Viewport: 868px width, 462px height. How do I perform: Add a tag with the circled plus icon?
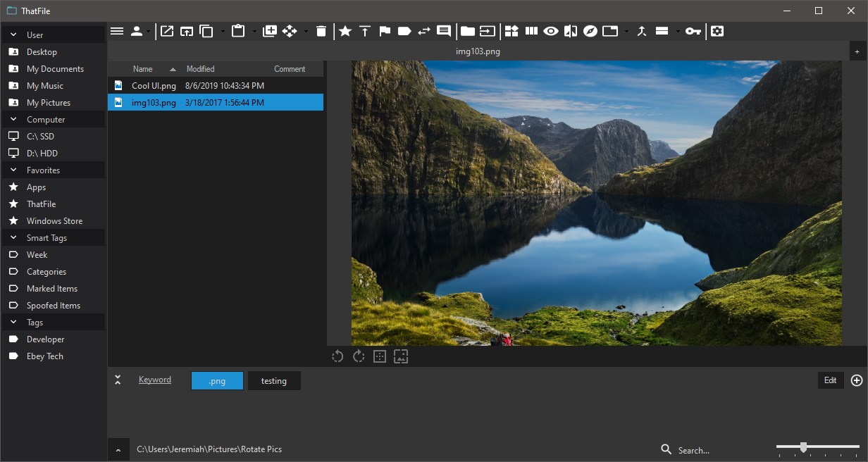pyautogui.click(x=857, y=380)
